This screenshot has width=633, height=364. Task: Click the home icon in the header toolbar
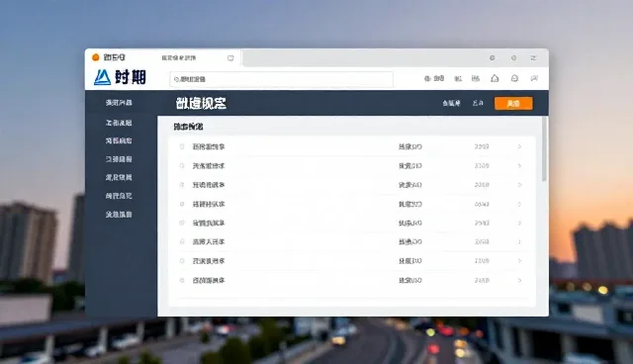495,78
